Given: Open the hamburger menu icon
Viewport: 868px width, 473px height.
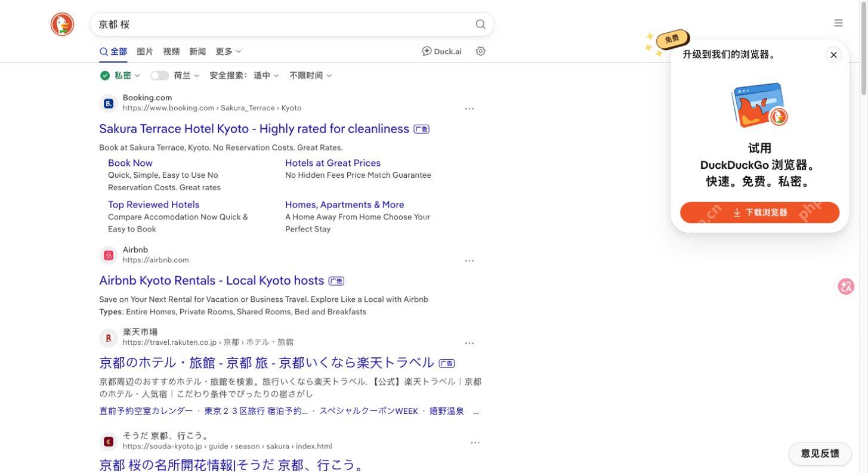Looking at the screenshot, I should (x=838, y=23).
